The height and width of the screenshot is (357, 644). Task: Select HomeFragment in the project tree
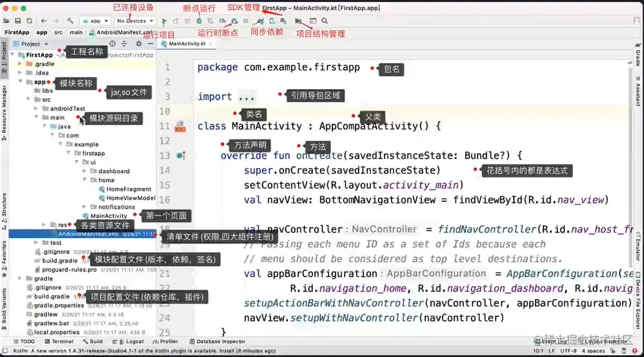pyautogui.click(x=125, y=189)
